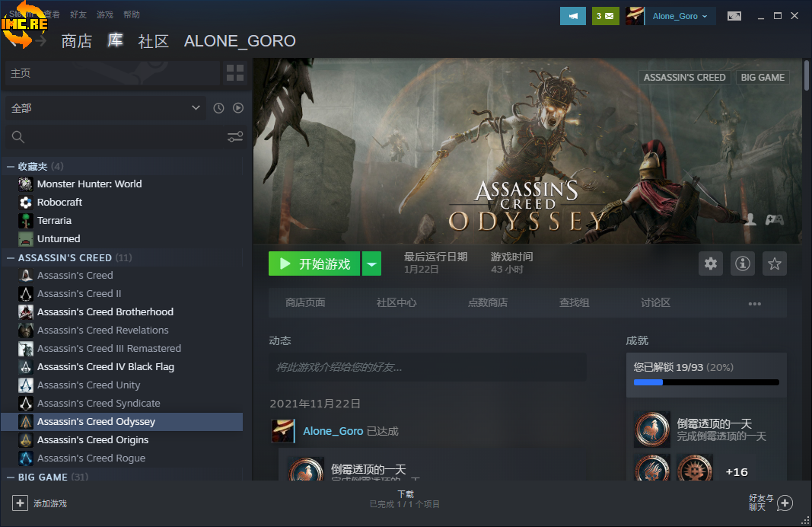
Task: Open the game info icon
Action: 743,263
